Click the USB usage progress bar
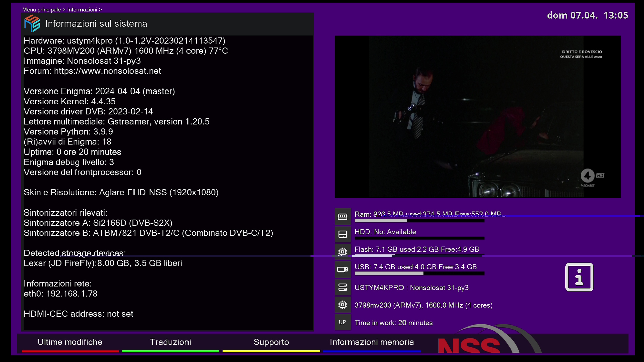The image size is (644, 362). tap(419, 274)
